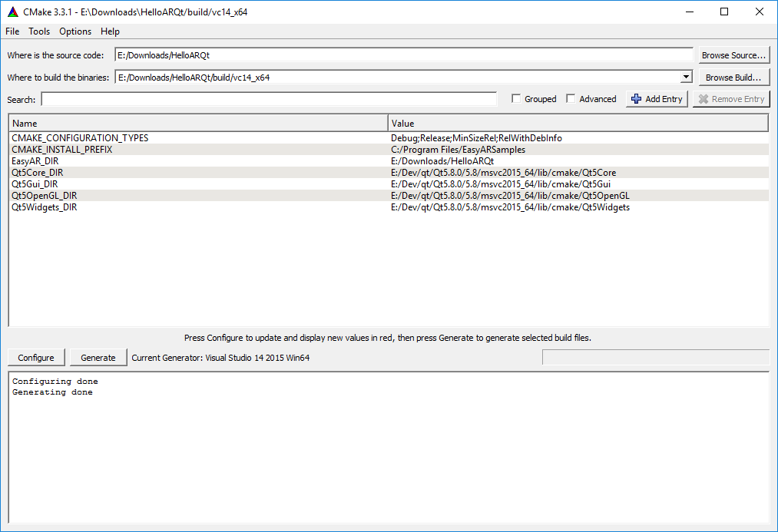Screen dimensions: 778x532
Task: Click the CMake logo icon in title bar
Action: [x=11, y=12]
